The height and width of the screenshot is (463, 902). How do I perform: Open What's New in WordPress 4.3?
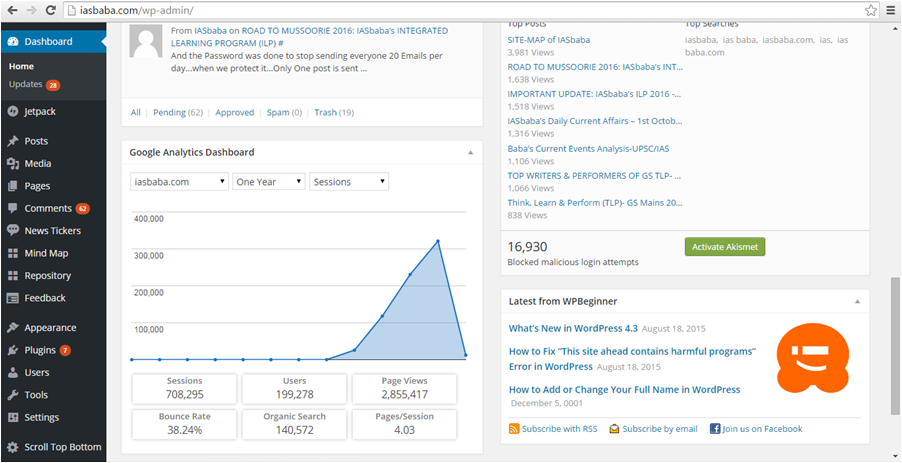tap(573, 328)
